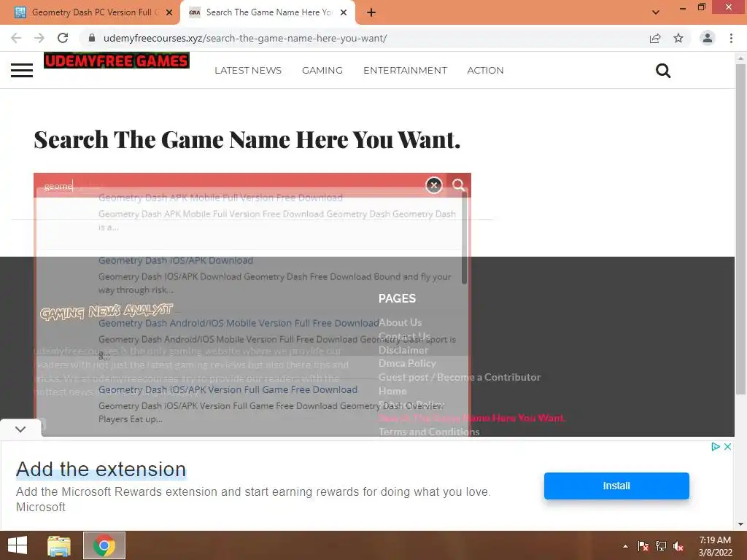Go back in browser history
747x560 pixels.
(16, 38)
